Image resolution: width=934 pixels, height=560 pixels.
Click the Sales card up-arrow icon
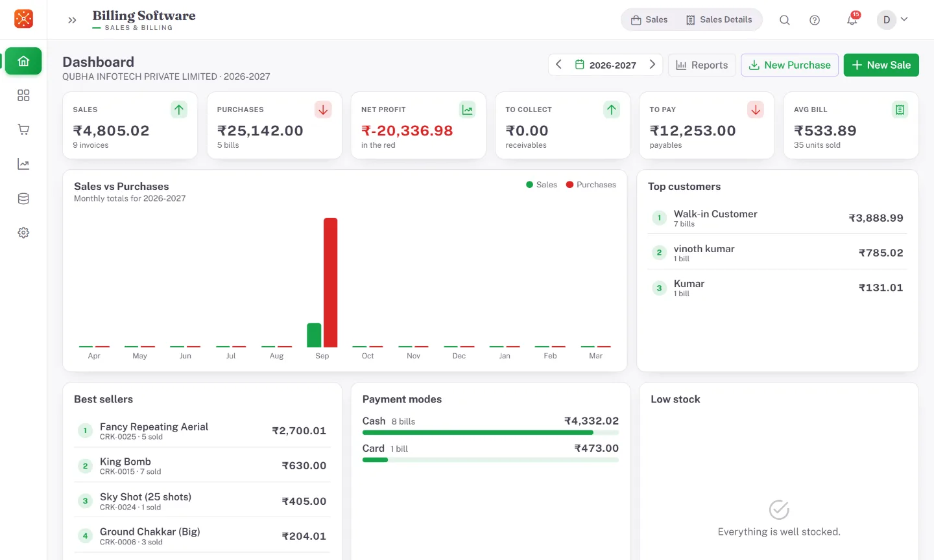pyautogui.click(x=179, y=110)
